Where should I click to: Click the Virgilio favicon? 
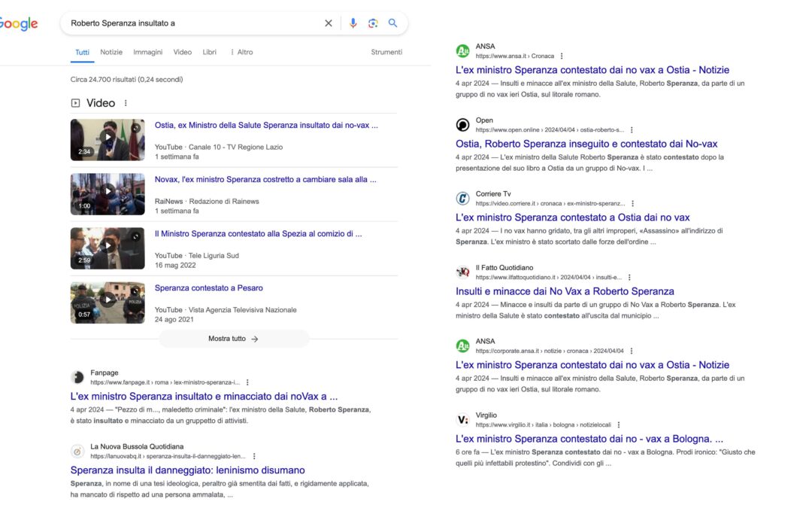pos(462,420)
